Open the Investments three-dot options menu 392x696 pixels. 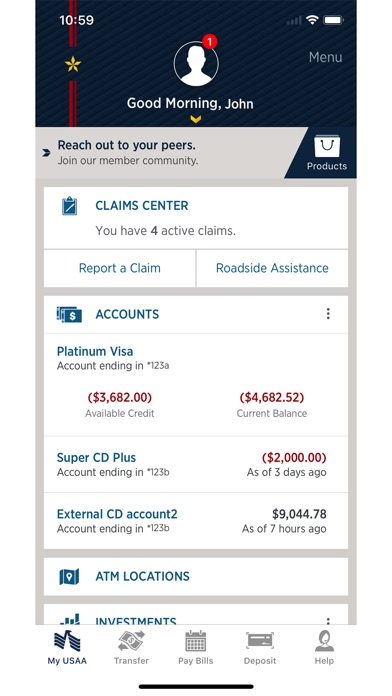click(328, 621)
